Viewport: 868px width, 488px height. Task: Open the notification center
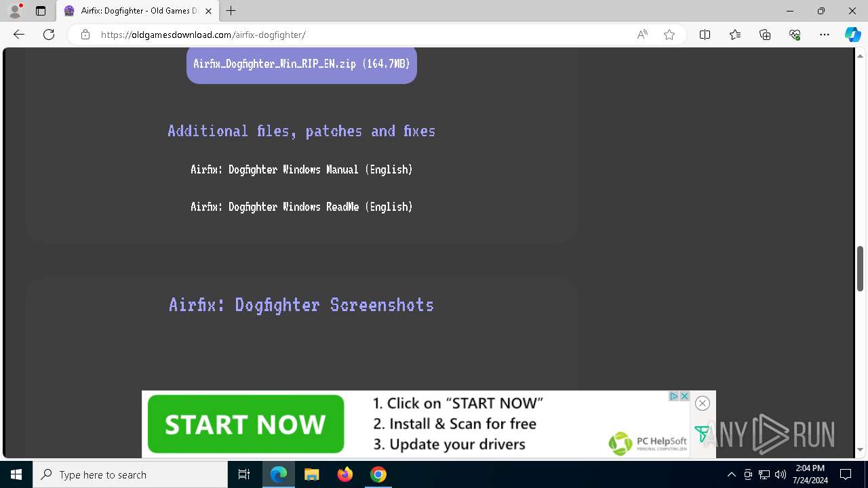[846, 474]
